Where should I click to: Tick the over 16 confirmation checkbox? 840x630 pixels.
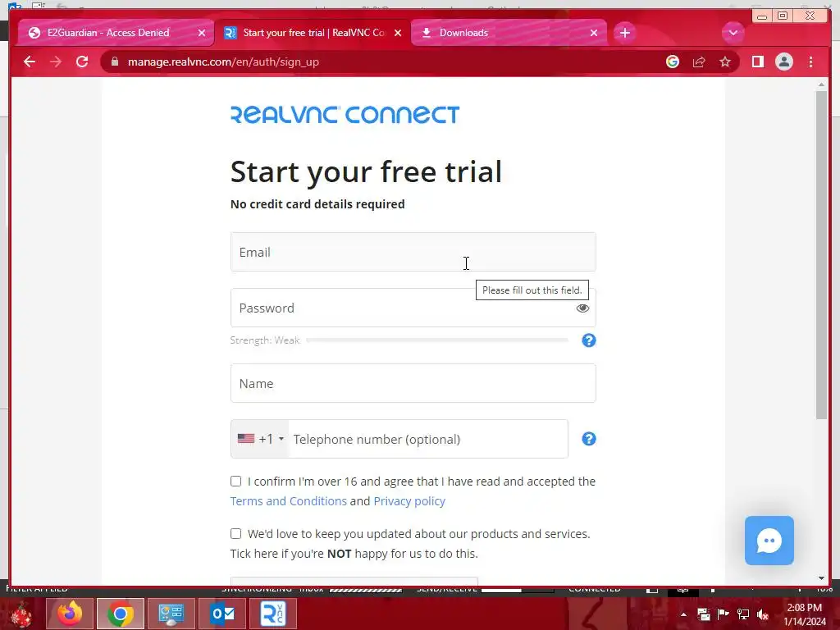pyautogui.click(x=235, y=481)
